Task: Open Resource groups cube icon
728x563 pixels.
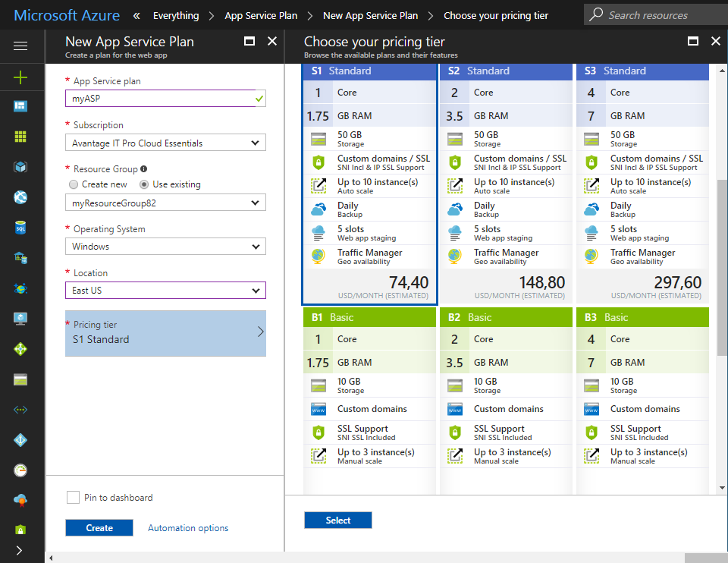Action: (x=20, y=167)
